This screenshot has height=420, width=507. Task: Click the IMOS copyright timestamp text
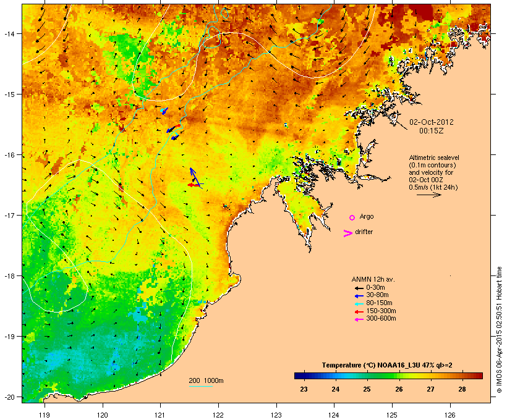click(499, 330)
